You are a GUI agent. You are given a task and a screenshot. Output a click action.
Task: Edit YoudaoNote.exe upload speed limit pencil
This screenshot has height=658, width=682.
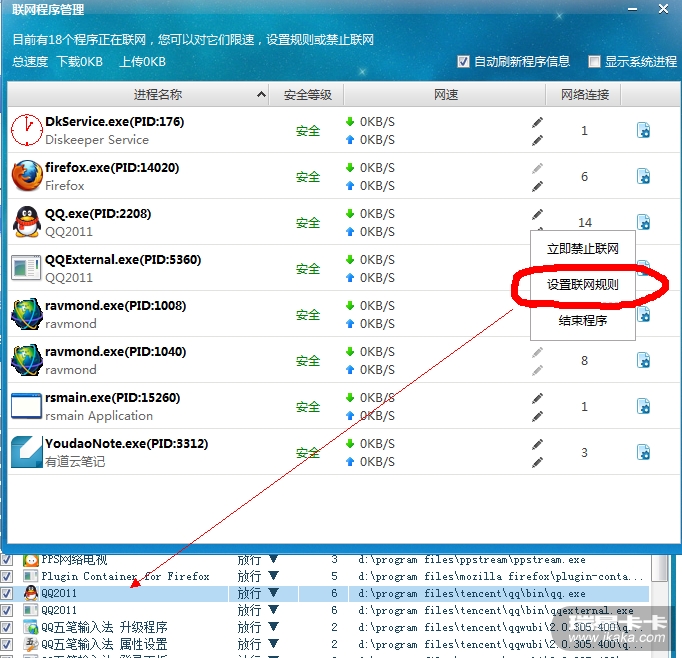pos(537,462)
